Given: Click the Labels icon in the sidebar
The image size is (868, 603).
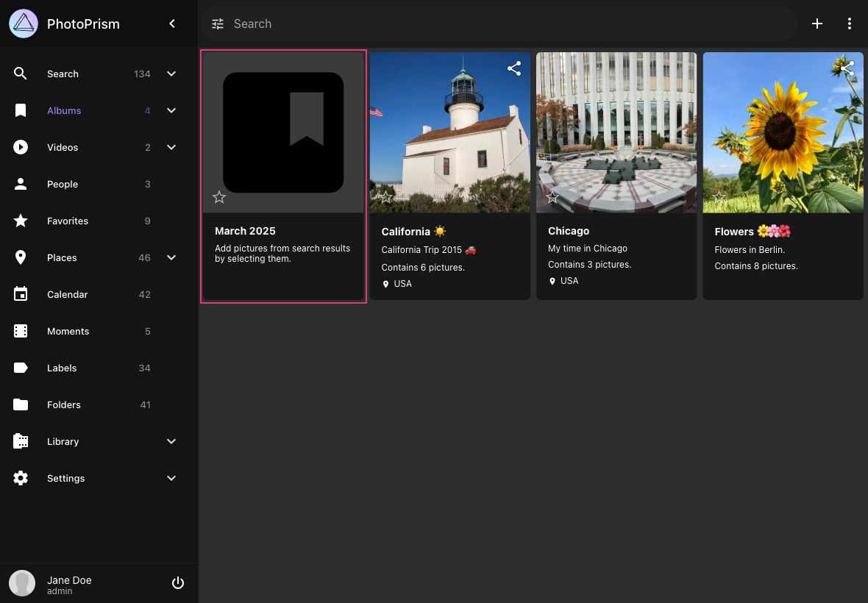Looking at the screenshot, I should (x=21, y=368).
